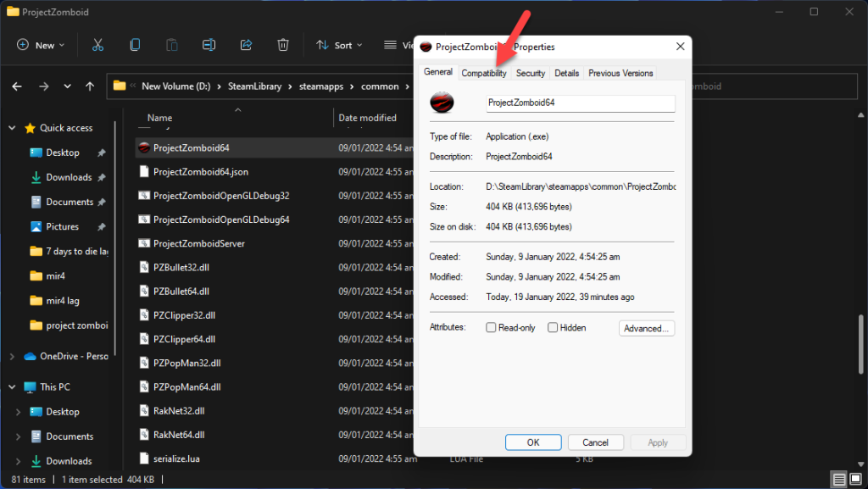Click Cancel in Properties dialog
Viewport: 868px width, 489px height.
point(596,442)
